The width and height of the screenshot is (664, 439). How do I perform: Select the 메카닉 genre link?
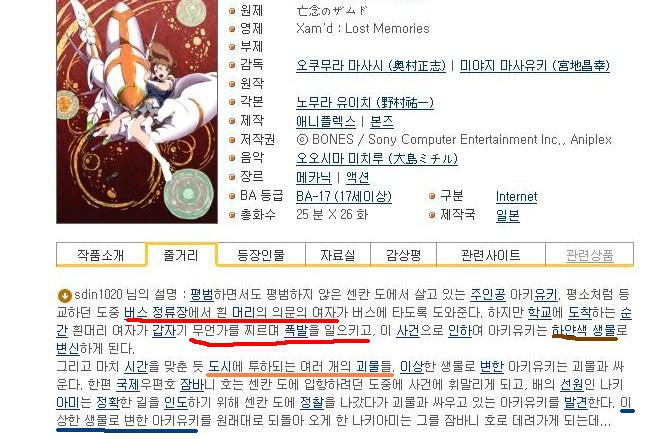tap(314, 177)
